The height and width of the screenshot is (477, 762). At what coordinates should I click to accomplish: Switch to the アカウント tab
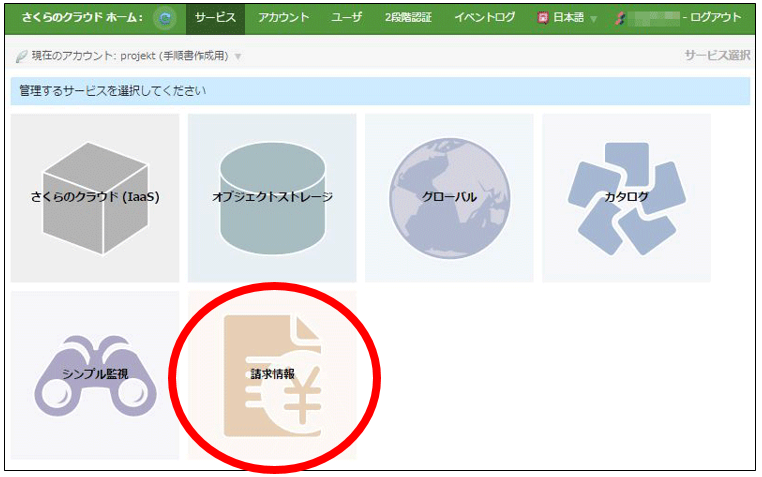pyautogui.click(x=283, y=18)
